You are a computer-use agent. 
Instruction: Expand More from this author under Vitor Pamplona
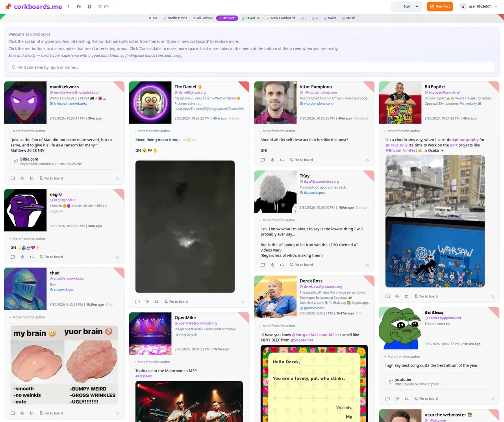click(279, 131)
